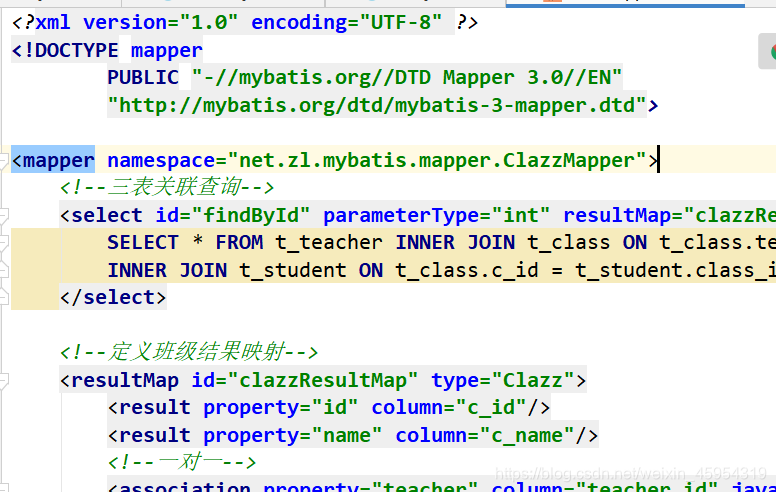
Task: Click the result property="id" line
Action: pyautogui.click(x=329, y=407)
